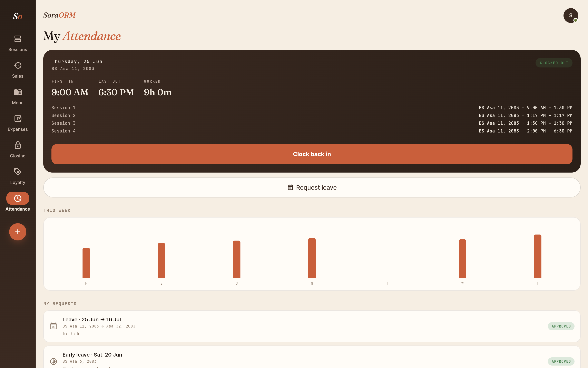Select the Monday bar in This Week chart
588x368 pixels.
pyautogui.click(x=312, y=258)
